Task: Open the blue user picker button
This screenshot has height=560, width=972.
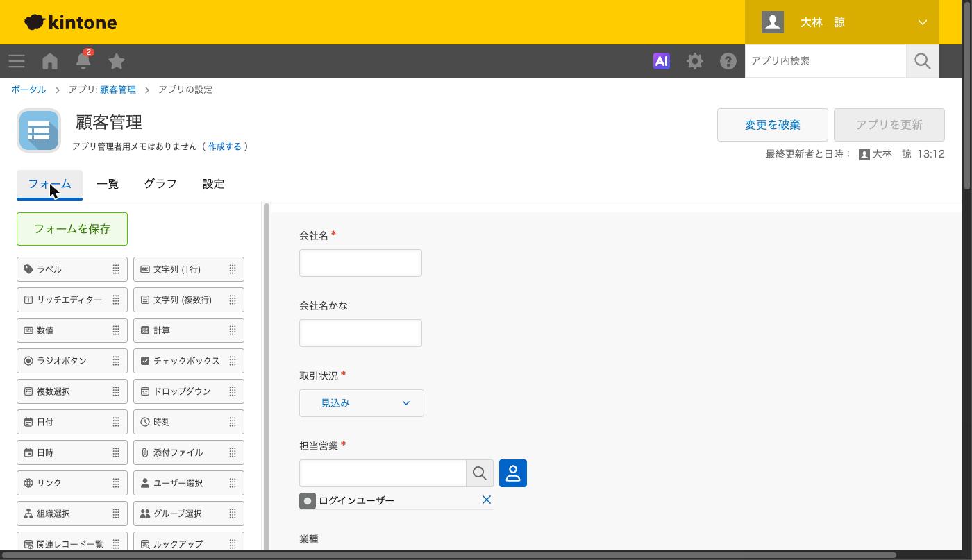Action: click(x=513, y=473)
